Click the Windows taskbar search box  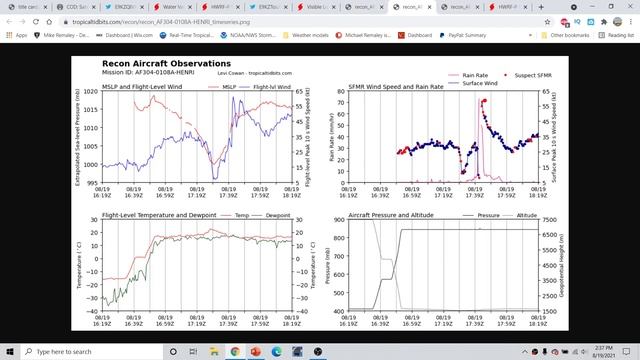click(92, 351)
